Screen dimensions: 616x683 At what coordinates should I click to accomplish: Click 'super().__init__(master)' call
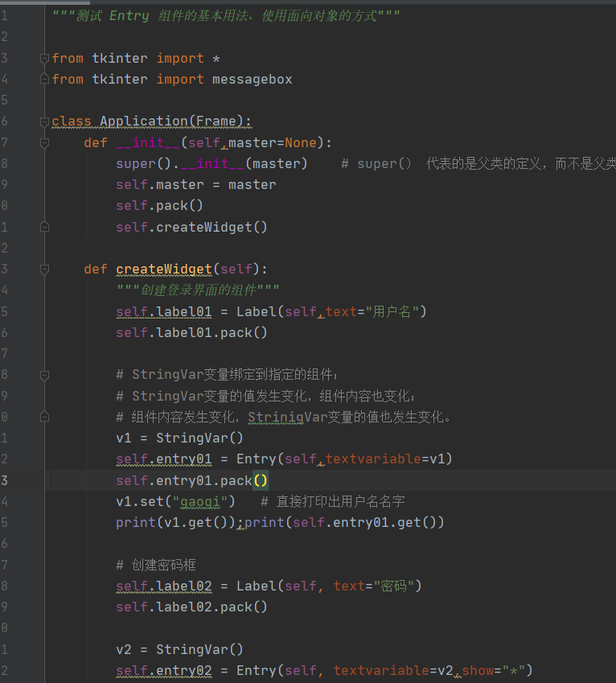pyautogui.click(x=211, y=164)
